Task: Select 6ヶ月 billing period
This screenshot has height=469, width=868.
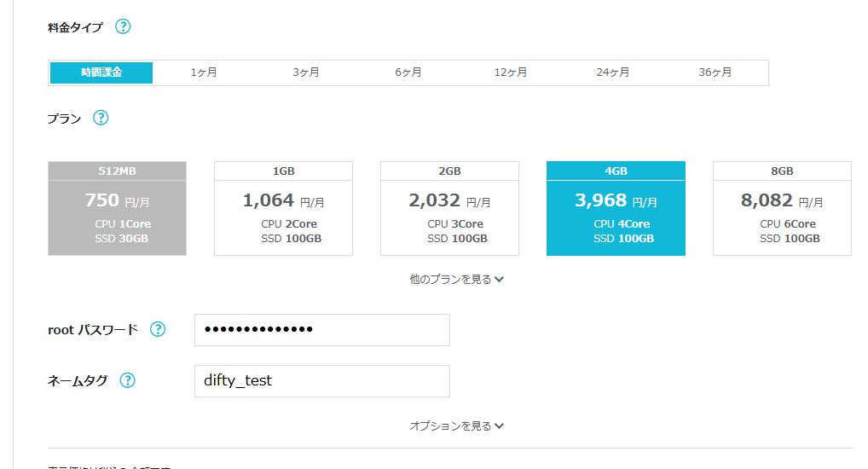Action: coord(408,72)
